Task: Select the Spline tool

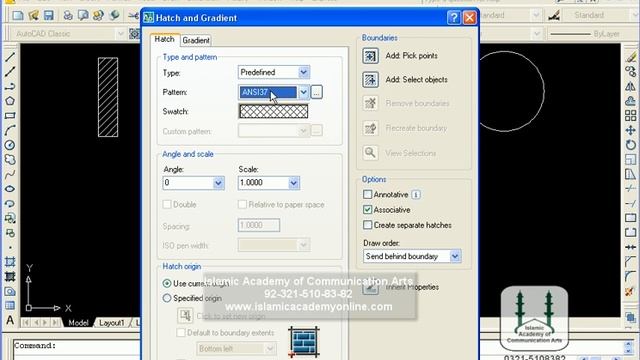Action: click(10, 174)
